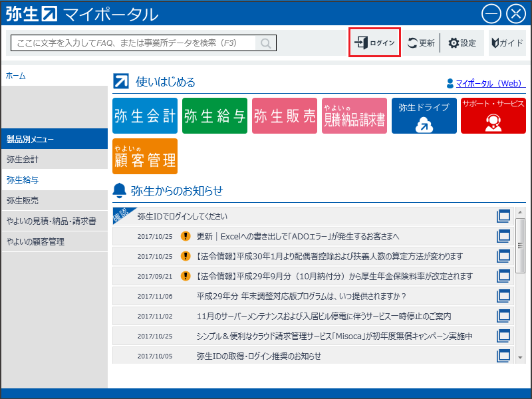Click the ログイン login button

[374, 43]
